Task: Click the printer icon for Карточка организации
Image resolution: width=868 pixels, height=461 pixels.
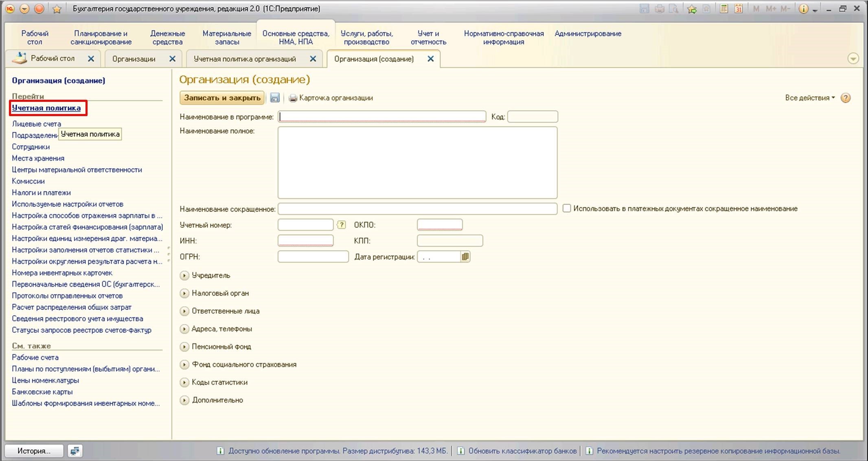Action: (293, 98)
